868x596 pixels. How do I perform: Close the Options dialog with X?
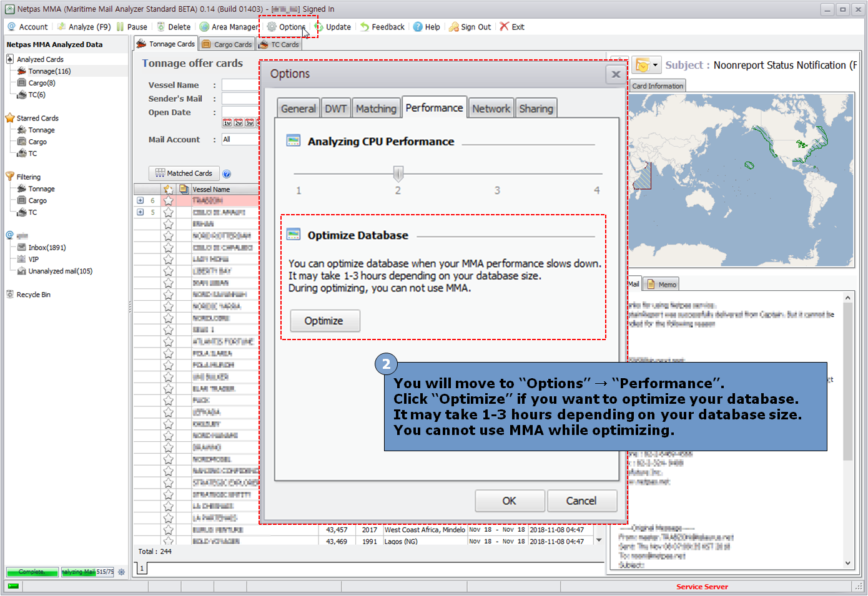tap(616, 74)
